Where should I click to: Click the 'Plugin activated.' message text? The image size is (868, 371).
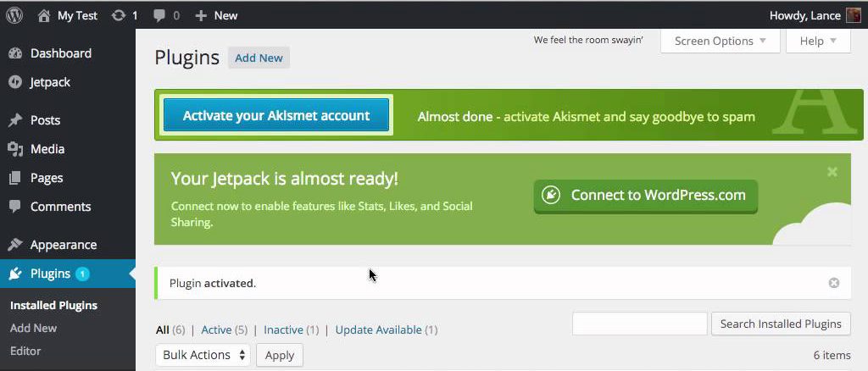[x=213, y=284]
